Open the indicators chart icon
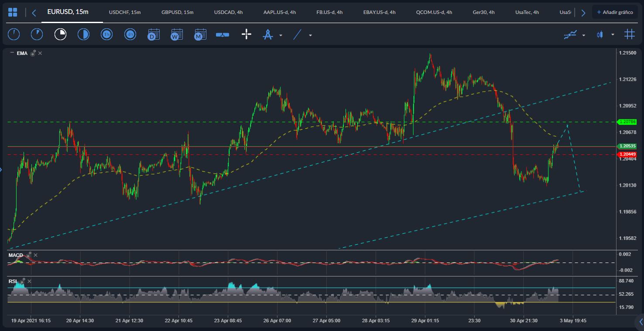This screenshot has width=644, height=331. [x=571, y=34]
